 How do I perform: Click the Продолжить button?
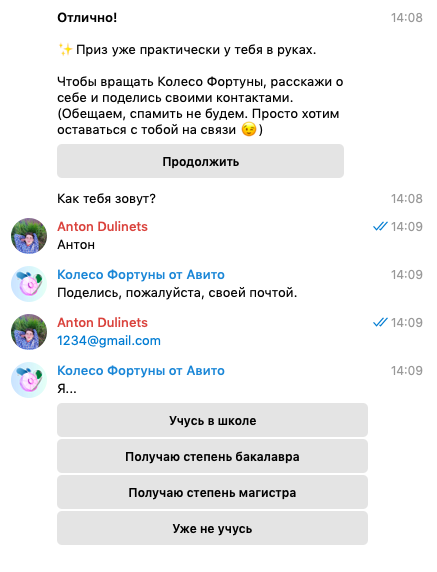200,161
